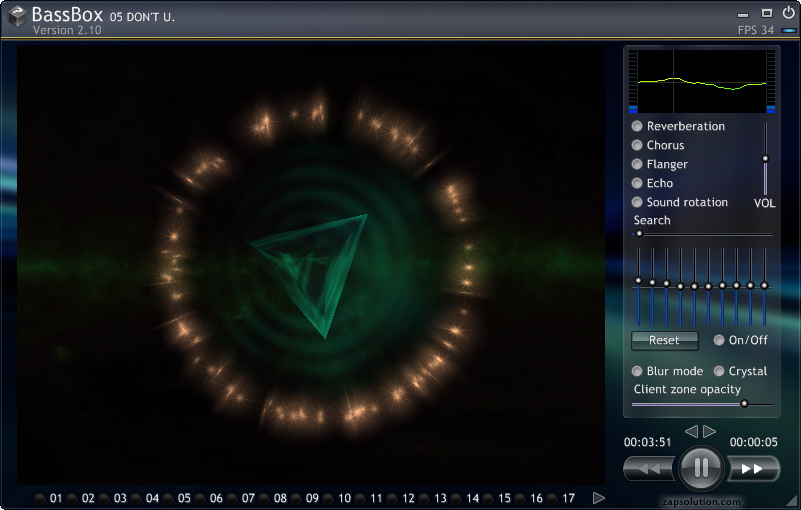The image size is (801, 510).
Task: Skip to next track with fast-forward button
Action: pos(752,468)
